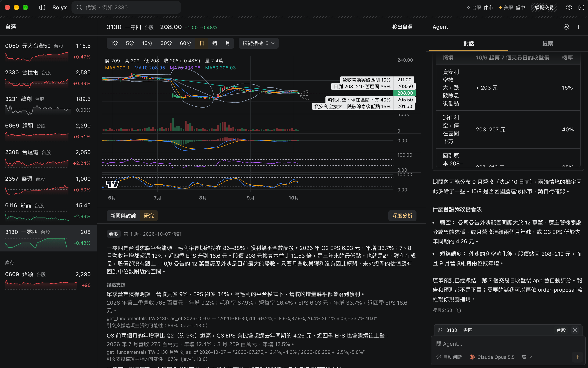Select the 月 monthly timeframe
This screenshot has height=368, width=588.
(x=228, y=43)
